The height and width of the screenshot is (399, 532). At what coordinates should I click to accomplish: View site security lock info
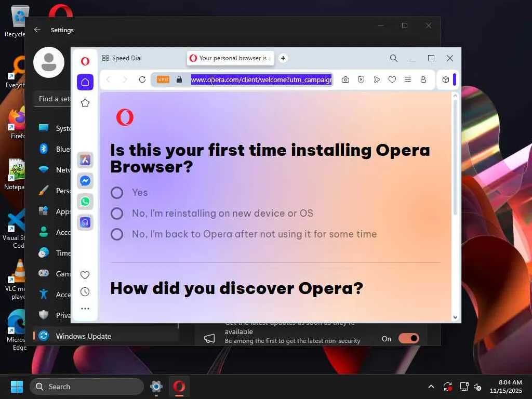[179, 79]
